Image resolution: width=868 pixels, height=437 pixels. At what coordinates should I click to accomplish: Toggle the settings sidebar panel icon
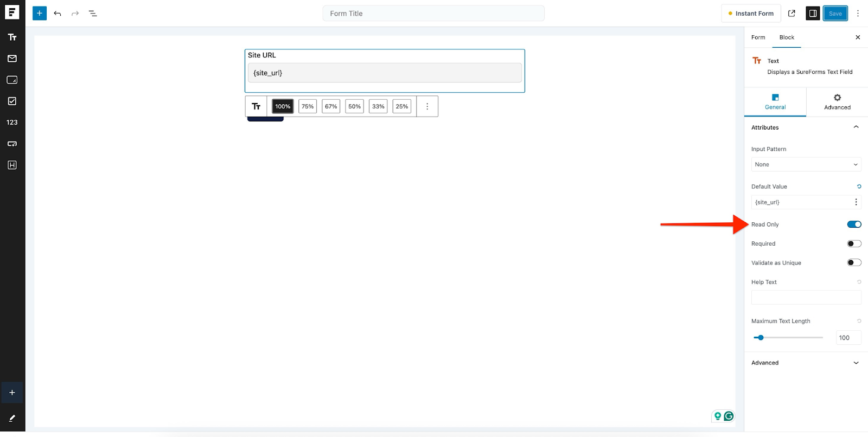click(813, 14)
